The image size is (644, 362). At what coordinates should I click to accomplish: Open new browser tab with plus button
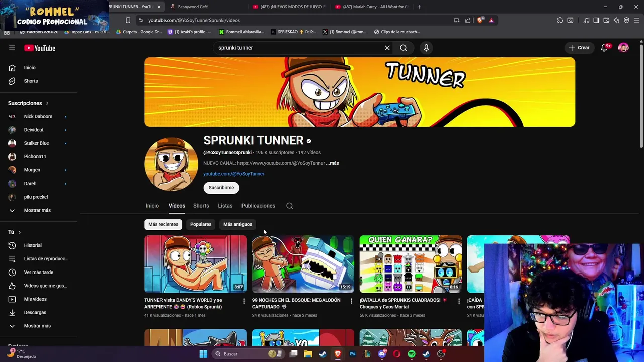[419, 7]
